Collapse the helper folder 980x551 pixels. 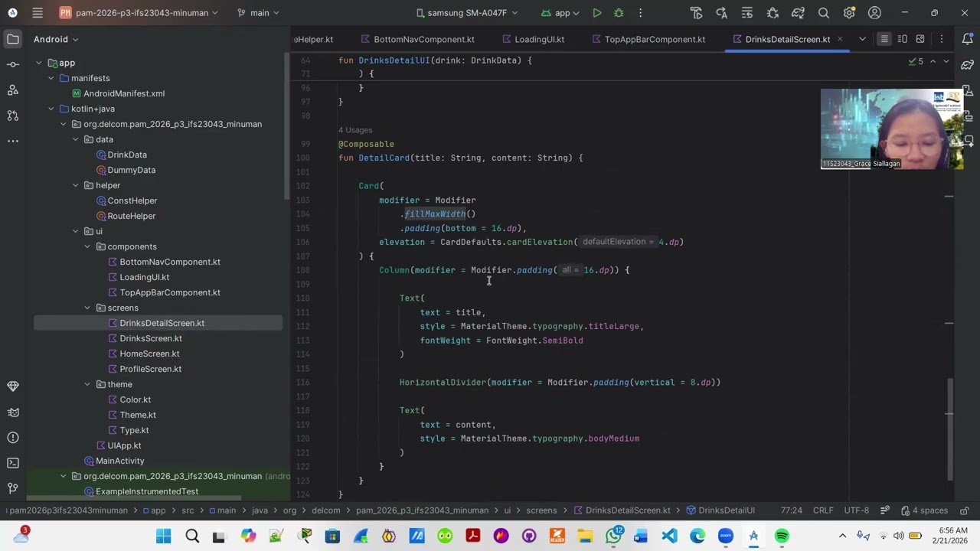pos(76,185)
